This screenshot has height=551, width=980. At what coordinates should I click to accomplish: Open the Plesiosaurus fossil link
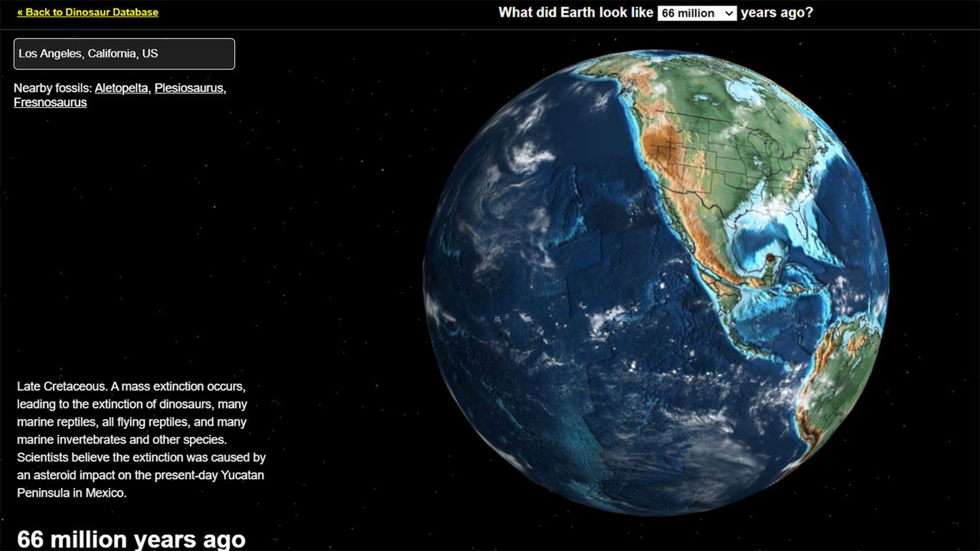coord(189,88)
